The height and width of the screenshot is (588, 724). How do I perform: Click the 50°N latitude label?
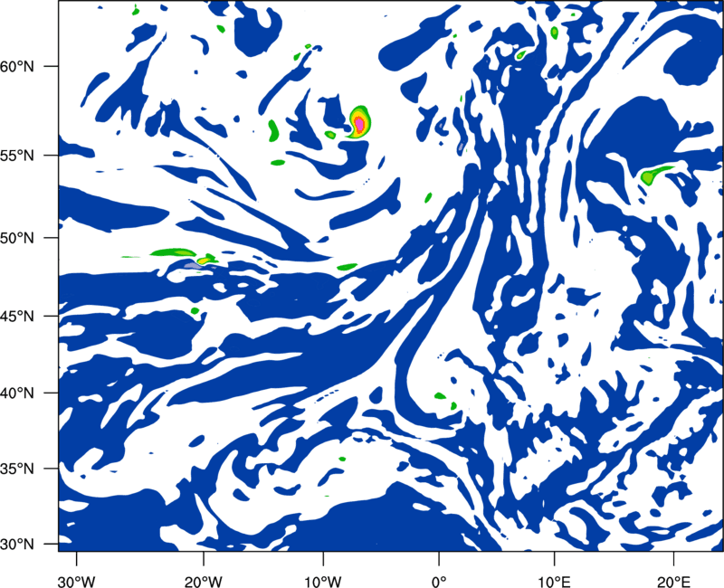[17, 238]
